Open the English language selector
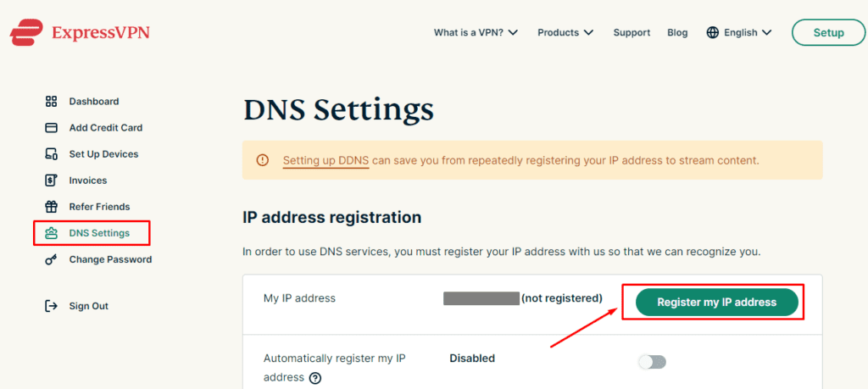The height and width of the screenshot is (389, 868). click(x=739, y=33)
